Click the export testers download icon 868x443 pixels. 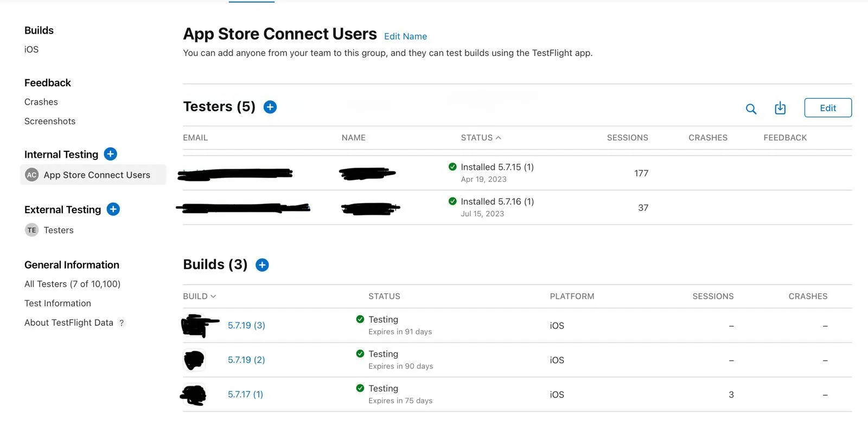[780, 108]
